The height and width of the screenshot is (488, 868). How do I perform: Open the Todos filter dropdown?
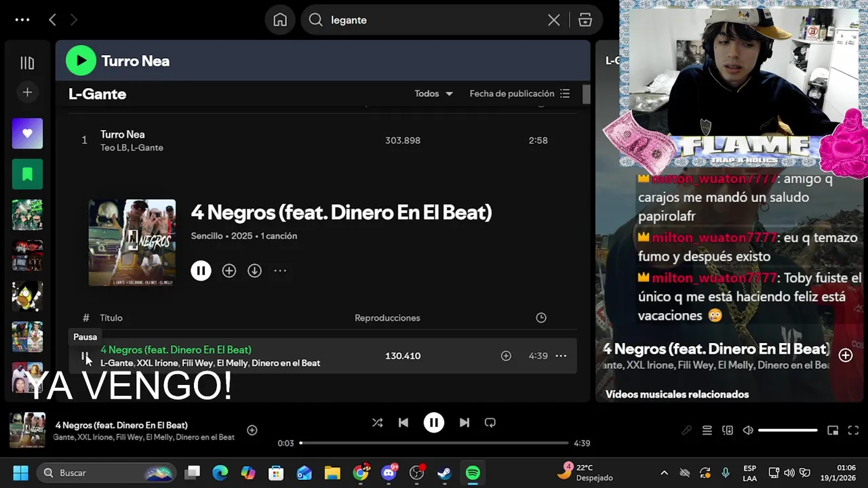click(433, 94)
